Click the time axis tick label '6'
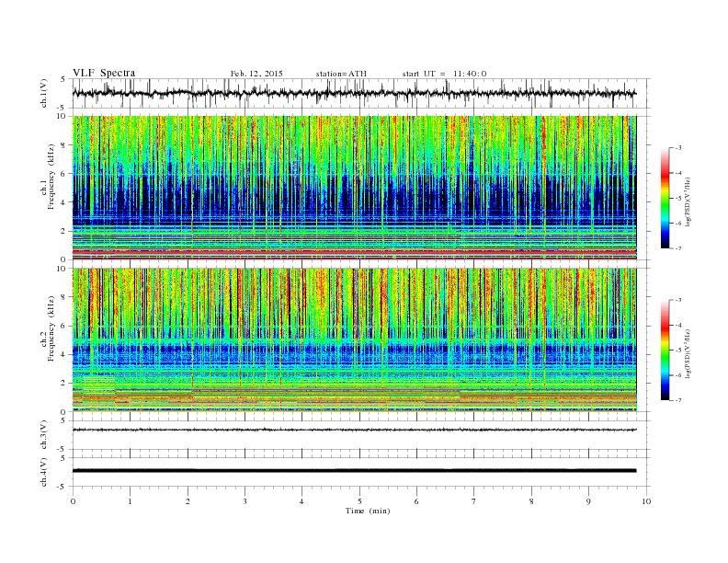This screenshot has width=728, height=563. [416, 501]
